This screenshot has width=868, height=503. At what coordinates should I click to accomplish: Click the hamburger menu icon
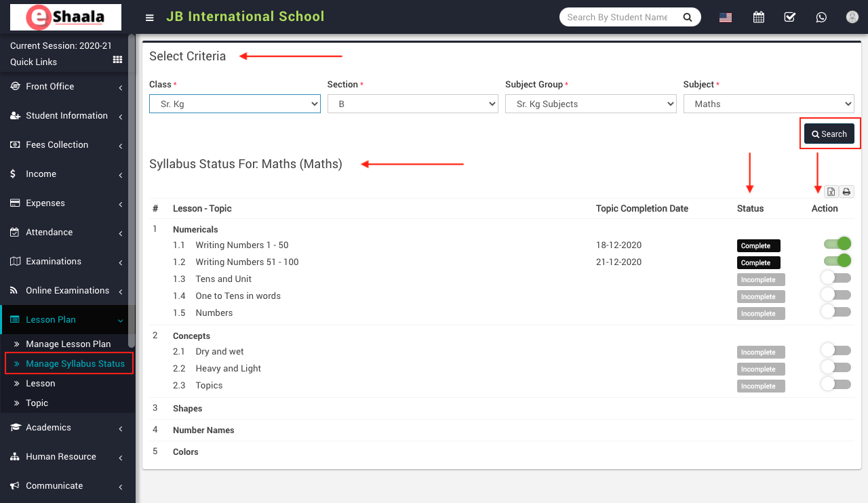[150, 18]
